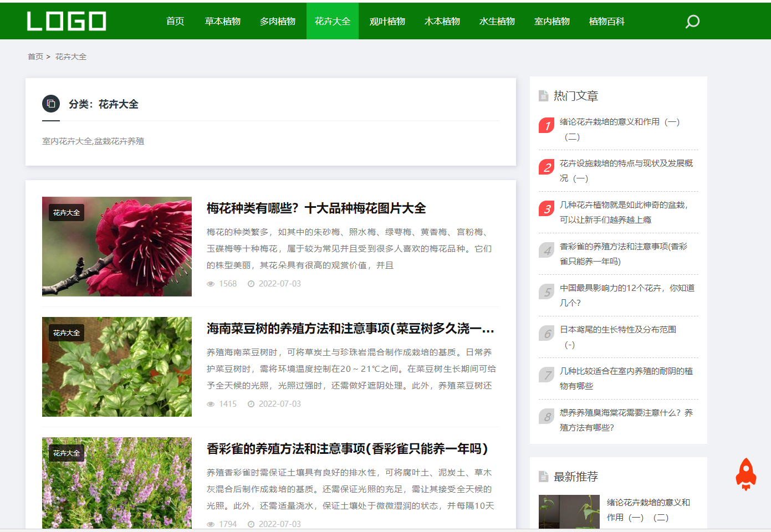This screenshot has width=771, height=532.
Task: Open hot article 几种花卉植物就是如此神奇的盆栽
Action: [625, 212]
